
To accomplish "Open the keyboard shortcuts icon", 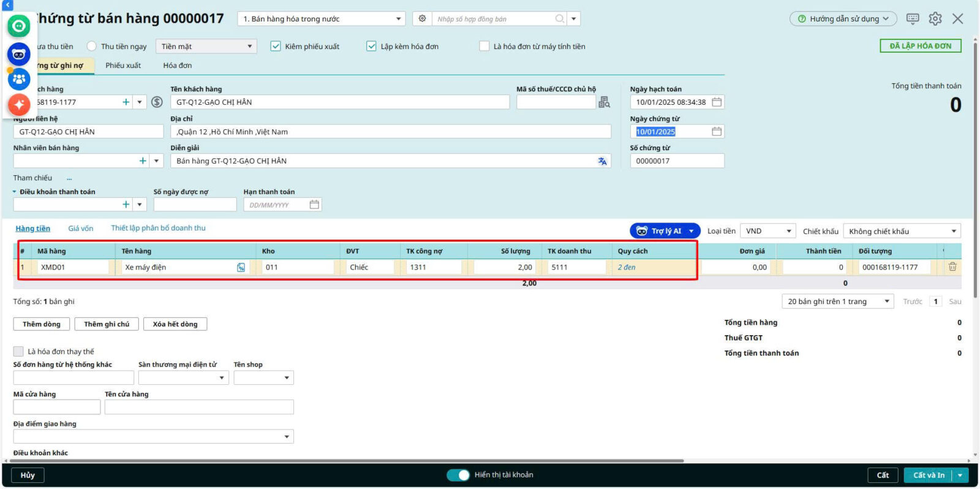I will tap(912, 19).
